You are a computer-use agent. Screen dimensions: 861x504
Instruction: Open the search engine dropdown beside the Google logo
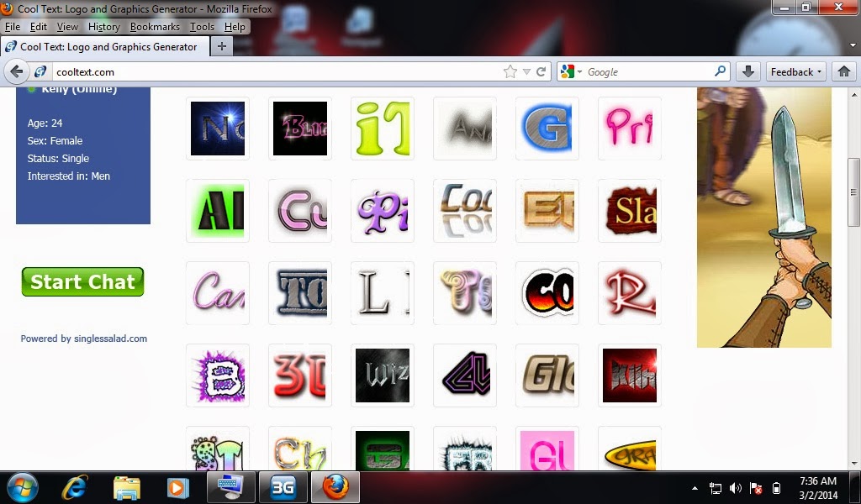581,71
